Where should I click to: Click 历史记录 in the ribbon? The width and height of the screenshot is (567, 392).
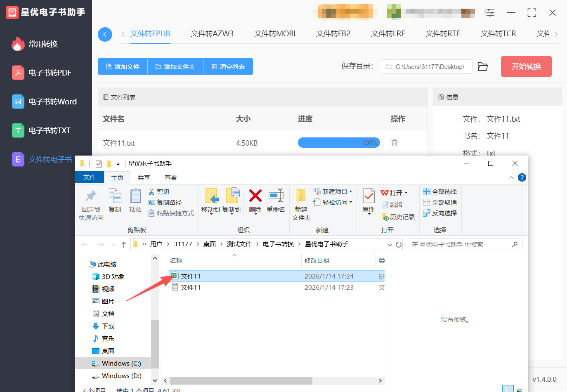(398, 217)
